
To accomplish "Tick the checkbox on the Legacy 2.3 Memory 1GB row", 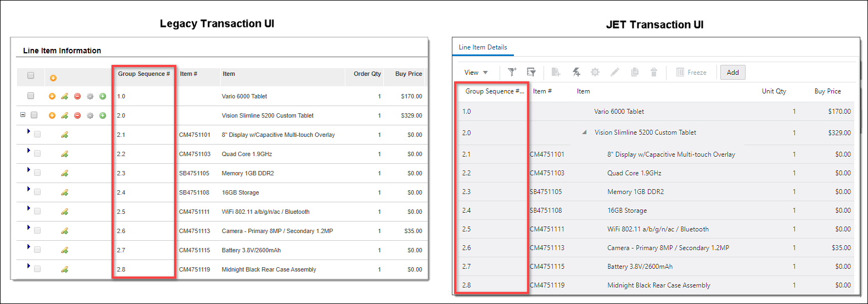I will [37, 173].
